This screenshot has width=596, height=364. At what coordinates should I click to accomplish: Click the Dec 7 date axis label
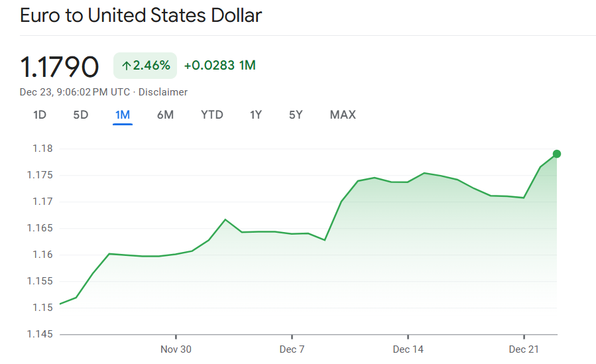coord(292,349)
